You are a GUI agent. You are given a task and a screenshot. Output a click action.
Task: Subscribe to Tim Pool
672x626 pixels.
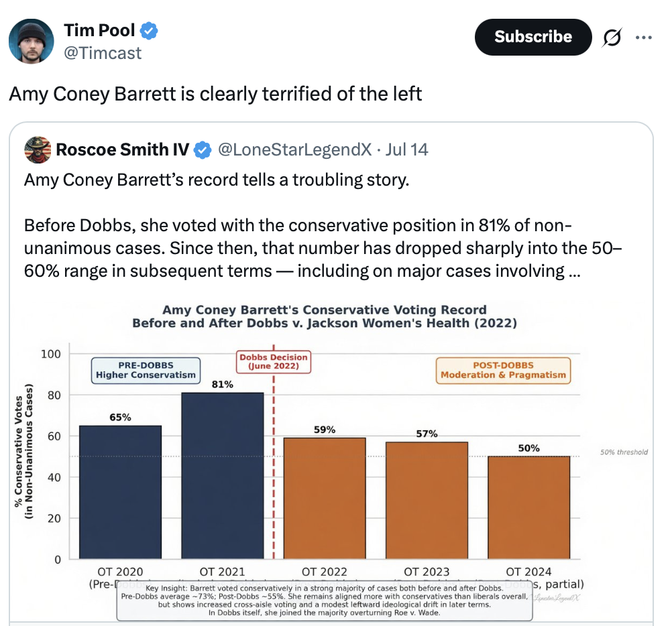533,38
